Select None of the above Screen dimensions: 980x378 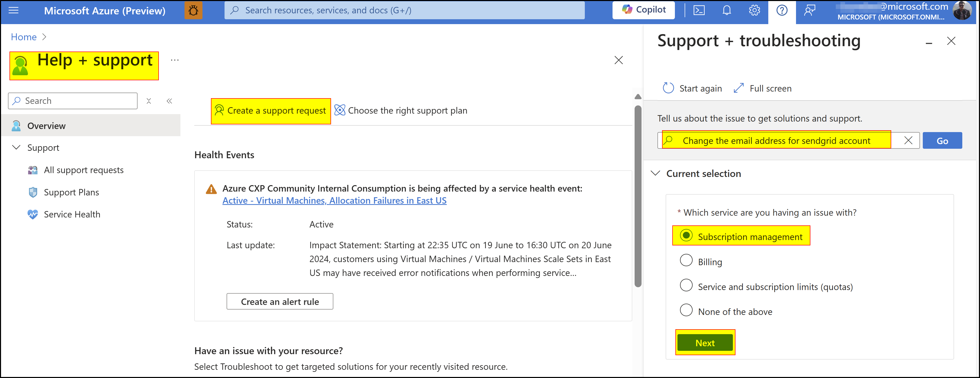[x=686, y=310]
